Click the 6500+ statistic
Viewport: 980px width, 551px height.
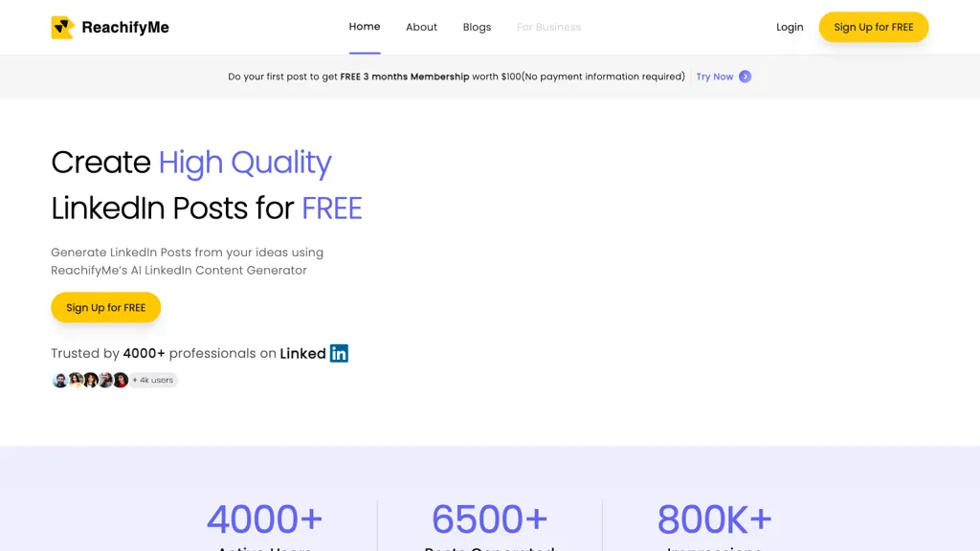tap(489, 519)
